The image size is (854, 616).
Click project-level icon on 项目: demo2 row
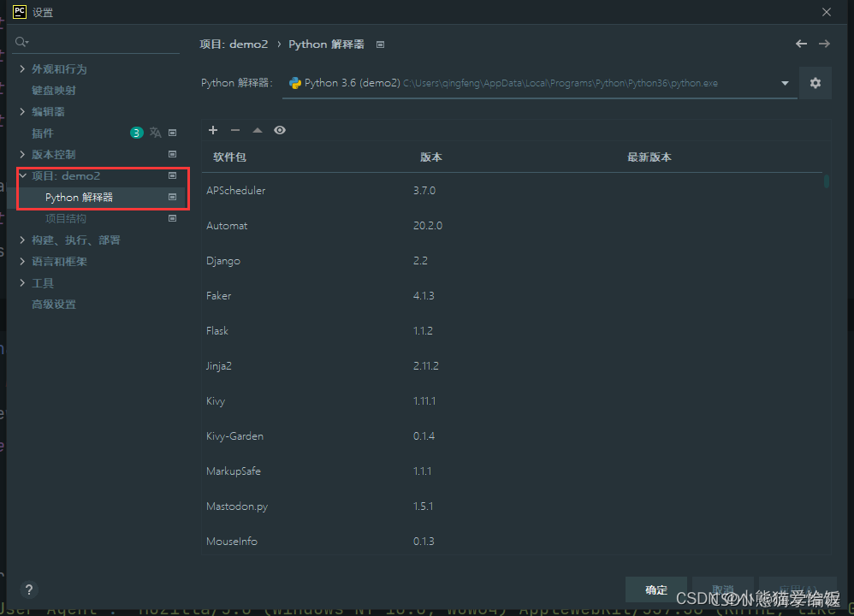click(x=173, y=175)
